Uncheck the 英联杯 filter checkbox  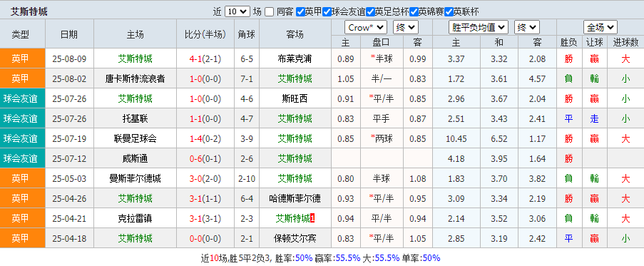[448, 11]
